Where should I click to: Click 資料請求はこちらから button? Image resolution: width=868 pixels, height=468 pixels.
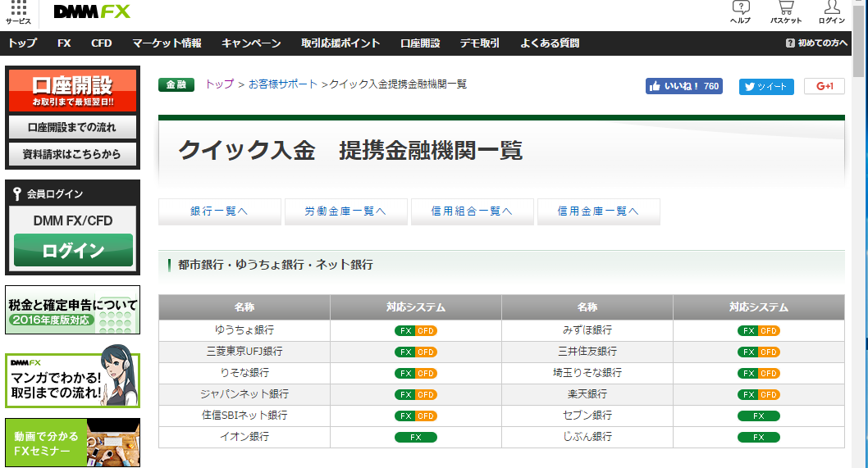click(72, 154)
